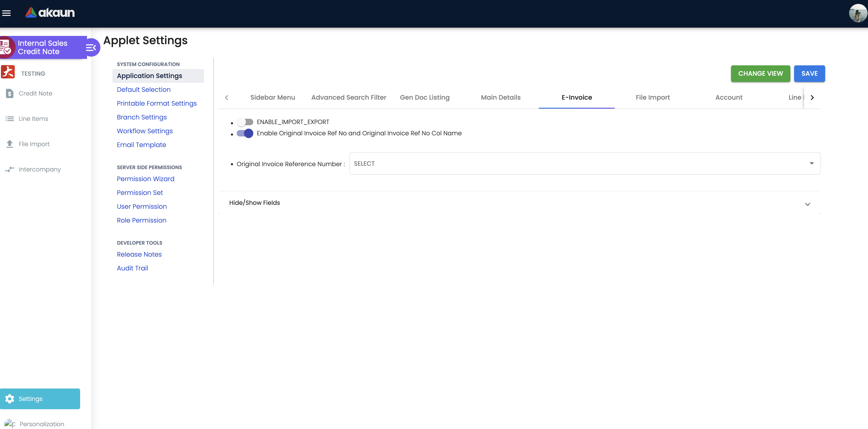
Task: Open Branch Settings
Action: point(142,117)
